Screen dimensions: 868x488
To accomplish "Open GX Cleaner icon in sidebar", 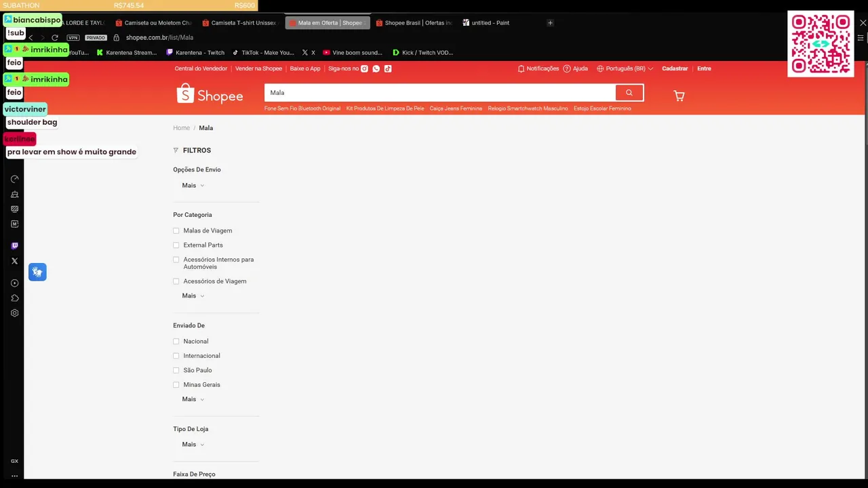I will 14,195.
